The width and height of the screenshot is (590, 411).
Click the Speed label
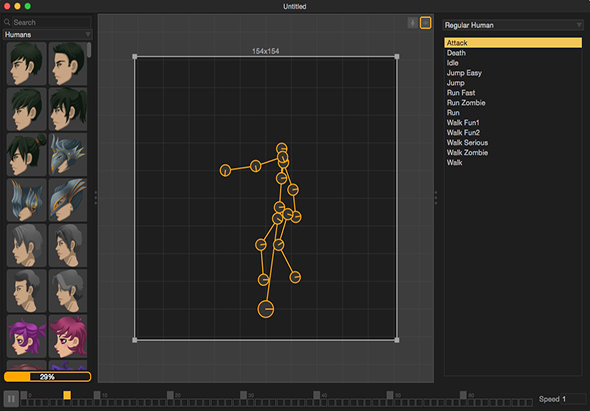[549, 399]
